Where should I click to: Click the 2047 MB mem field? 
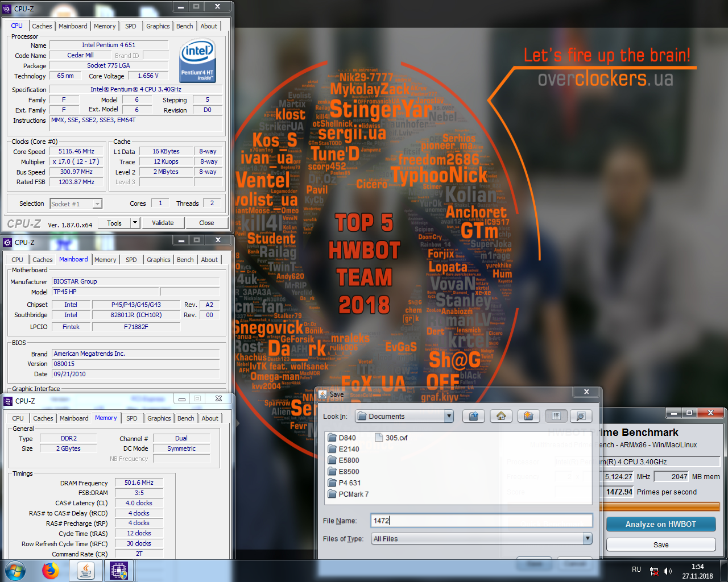coord(672,476)
